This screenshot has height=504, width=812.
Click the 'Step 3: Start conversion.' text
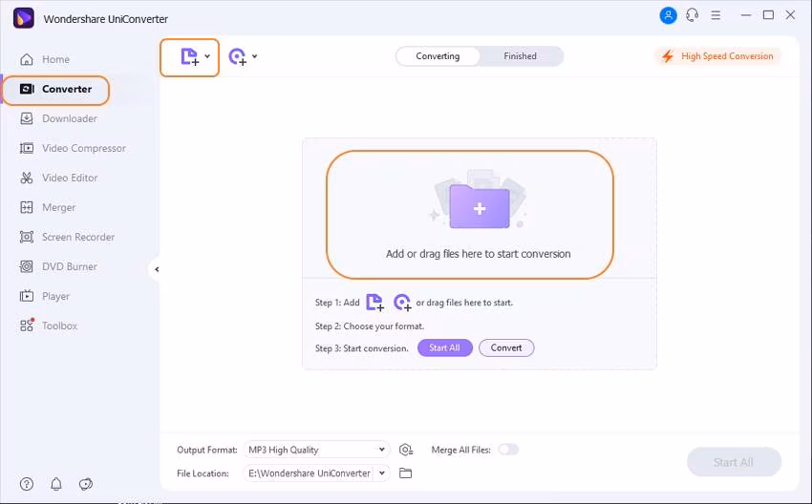pos(361,348)
